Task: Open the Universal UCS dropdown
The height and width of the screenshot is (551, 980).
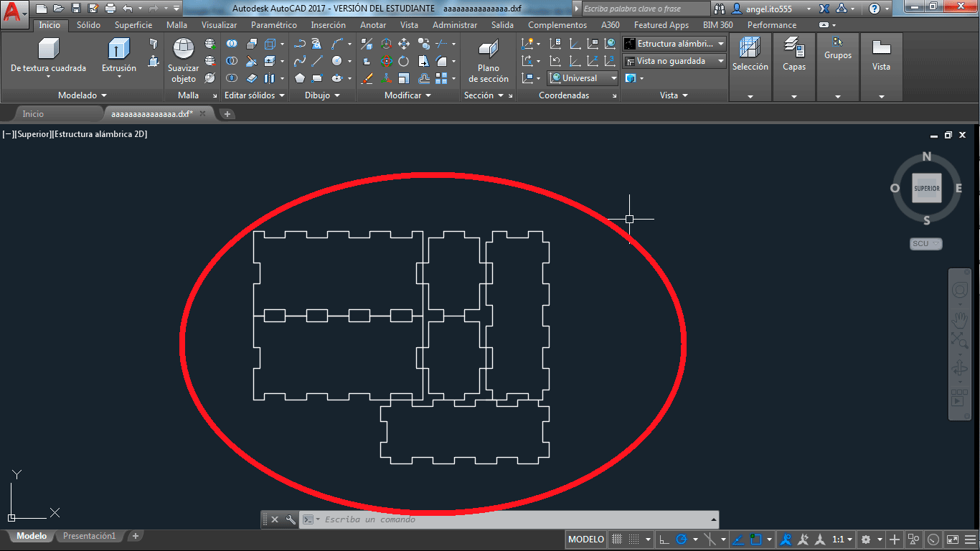Action: [x=583, y=78]
